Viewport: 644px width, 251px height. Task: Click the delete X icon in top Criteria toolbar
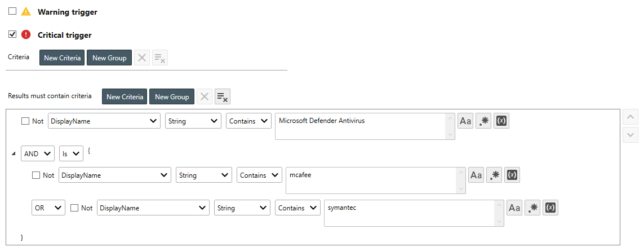coord(142,58)
